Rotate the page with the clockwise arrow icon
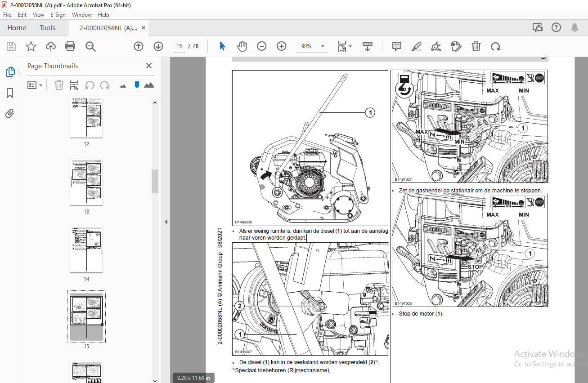Image resolution: width=588 pixels, height=383 pixels. [x=496, y=46]
